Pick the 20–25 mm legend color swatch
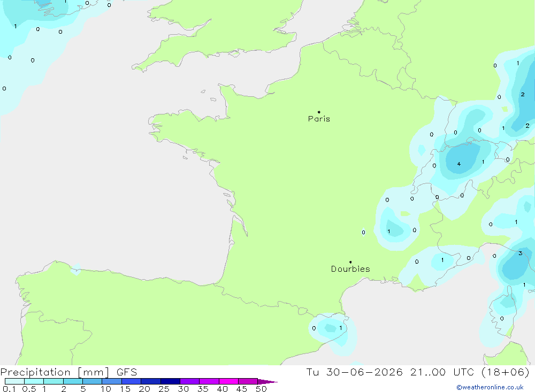 151,381
